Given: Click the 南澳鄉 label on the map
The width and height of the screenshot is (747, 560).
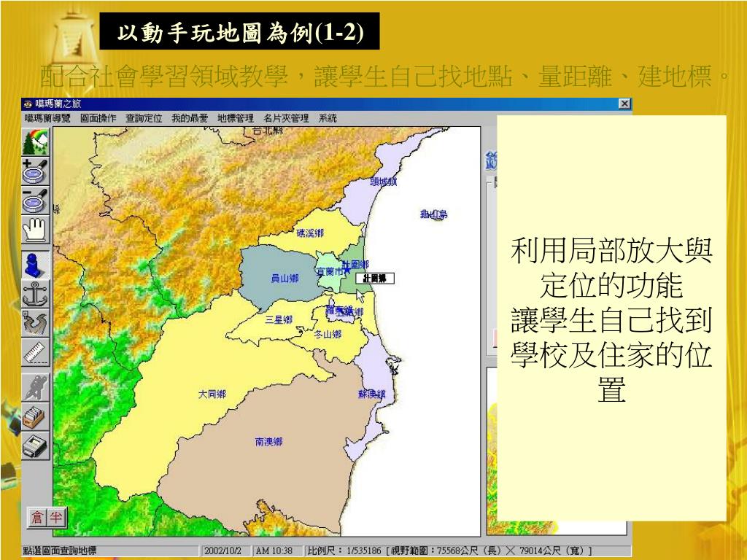Looking at the screenshot, I should [x=268, y=442].
